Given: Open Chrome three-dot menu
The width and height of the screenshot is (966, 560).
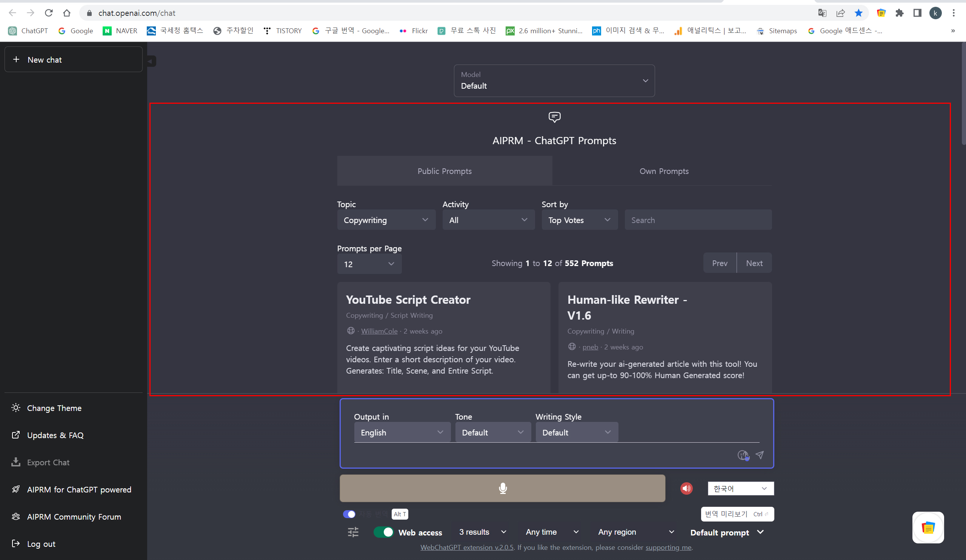Looking at the screenshot, I should [x=953, y=13].
